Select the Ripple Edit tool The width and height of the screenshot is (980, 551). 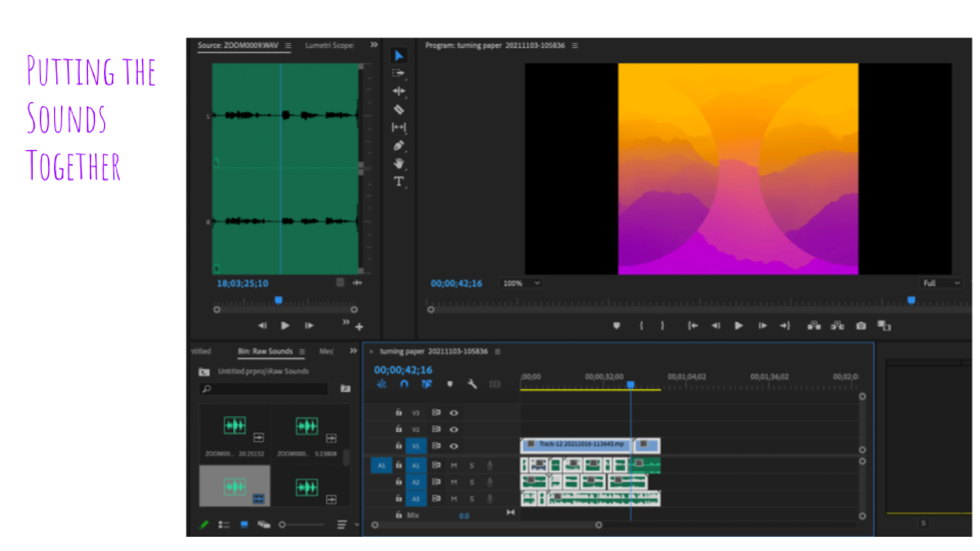pos(399,91)
